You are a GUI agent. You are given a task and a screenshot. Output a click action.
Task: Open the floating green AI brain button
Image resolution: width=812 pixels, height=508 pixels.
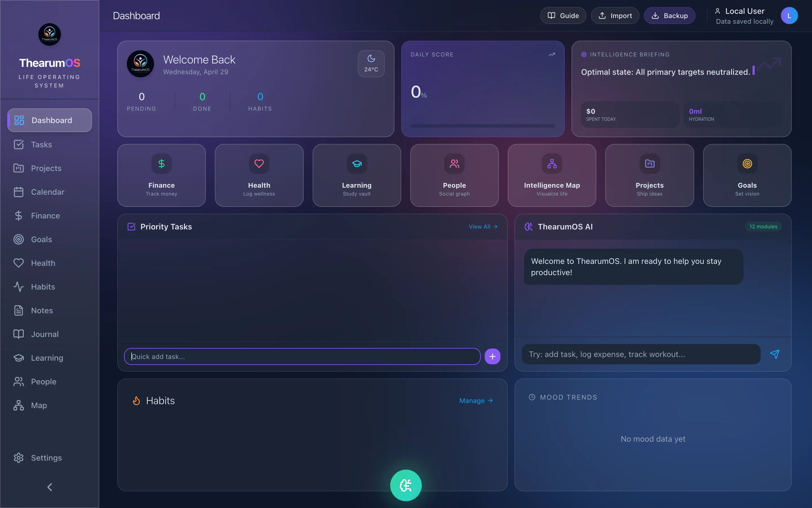click(406, 485)
